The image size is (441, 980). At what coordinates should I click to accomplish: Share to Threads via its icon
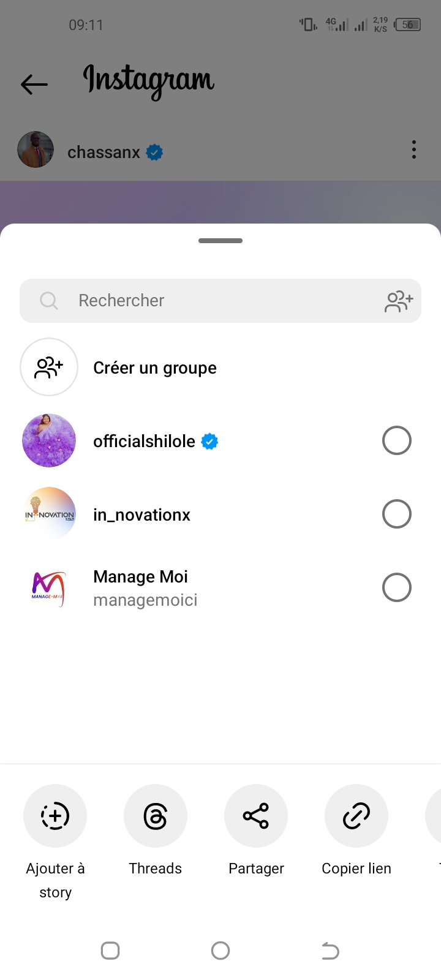click(156, 816)
